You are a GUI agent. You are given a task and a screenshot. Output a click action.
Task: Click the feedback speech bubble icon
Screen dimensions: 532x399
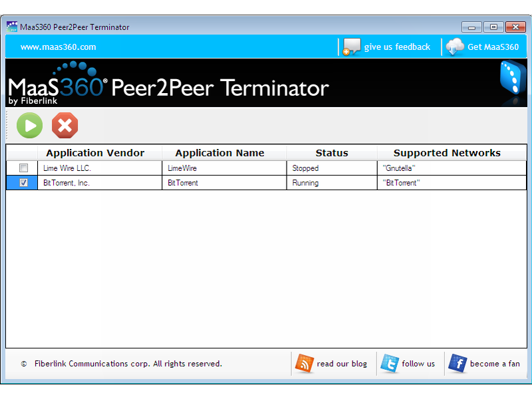point(352,47)
